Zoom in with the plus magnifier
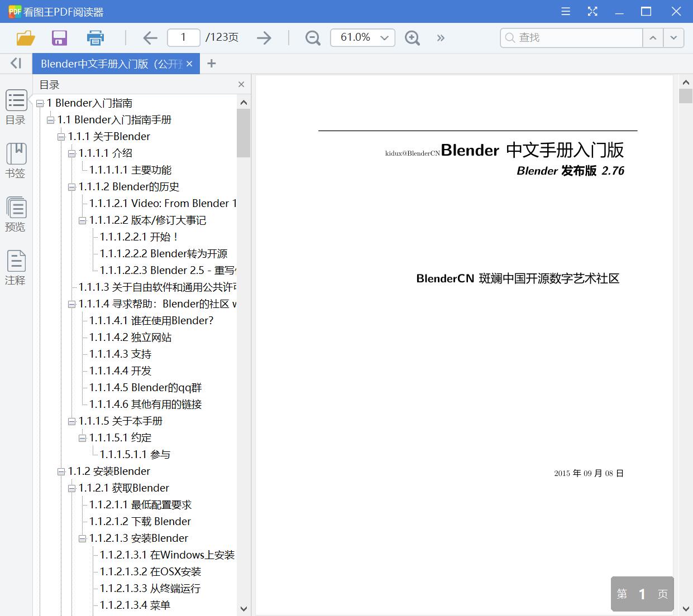The height and width of the screenshot is (616, 693). click(x=412, y=38)
